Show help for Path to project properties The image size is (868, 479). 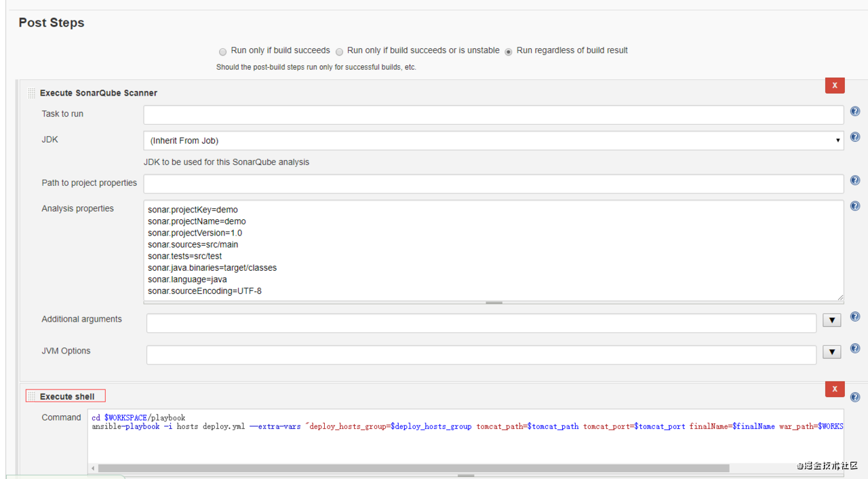[x=855, y=180]
